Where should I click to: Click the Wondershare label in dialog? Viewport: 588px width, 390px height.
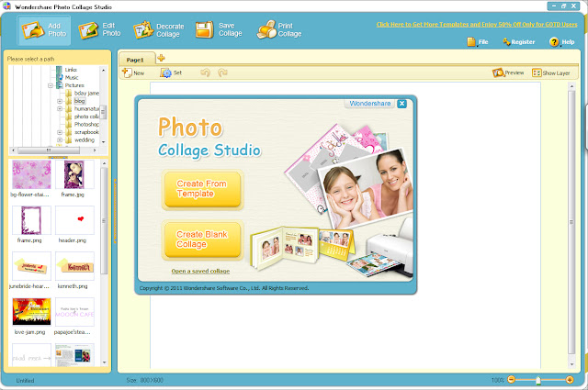point(370,104)
